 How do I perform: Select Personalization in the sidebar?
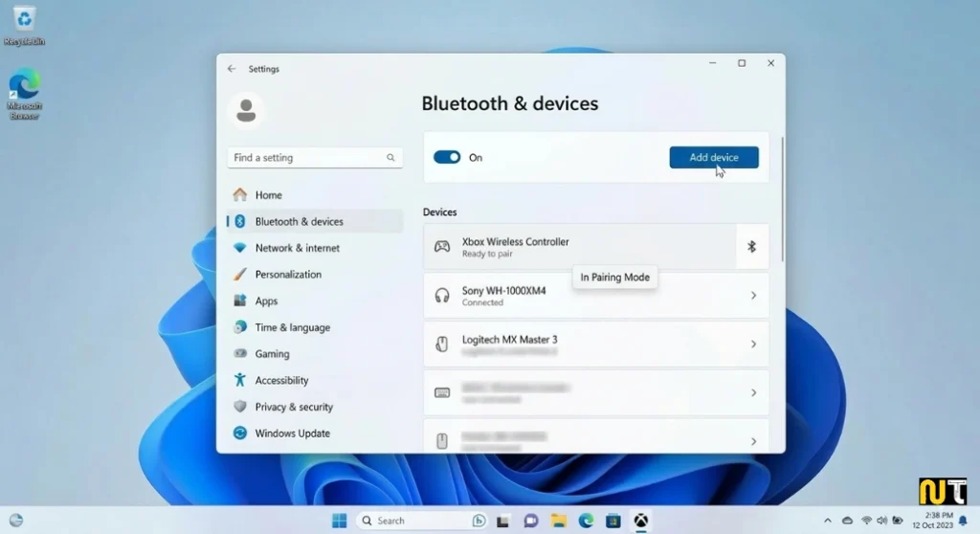click(288, 275)
